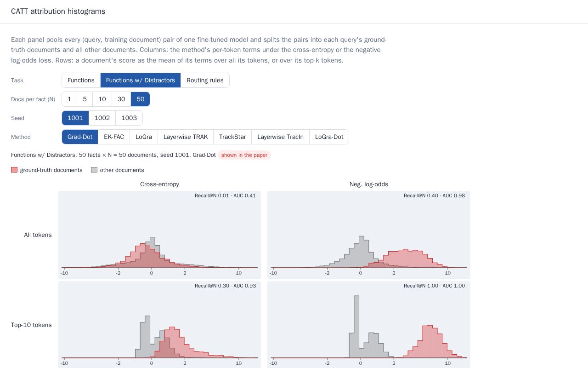Viewport: 588px width, 368px height.
Task: Click the red ground-truth documents legend swatch
Action: click(x=14, y=170)
